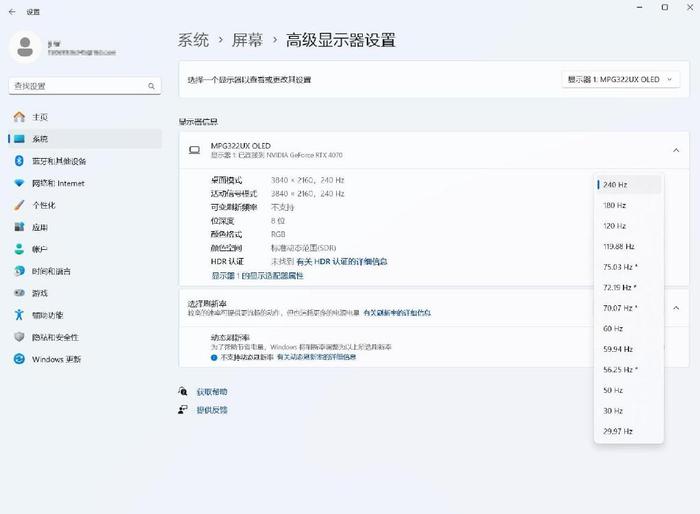Viewport: 700px width, 514px height.
Task: Open display 1 adapter properties link
Action: coord(257,276)
